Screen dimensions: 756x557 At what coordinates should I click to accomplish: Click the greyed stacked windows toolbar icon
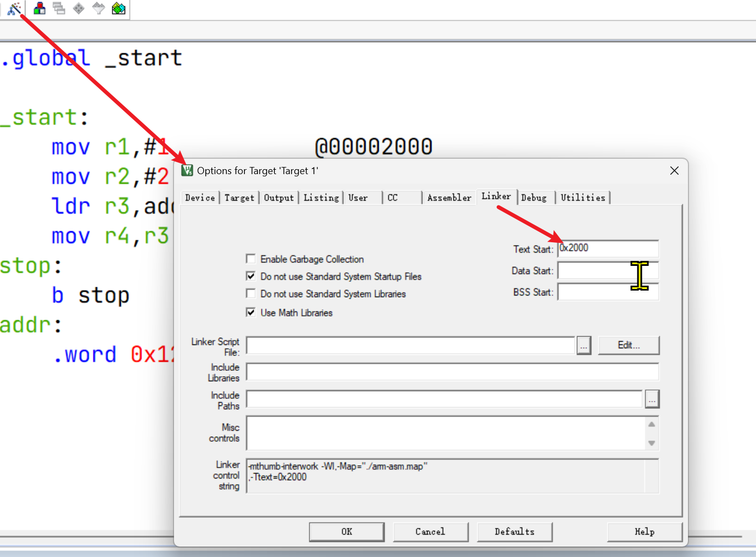point(59,8)
